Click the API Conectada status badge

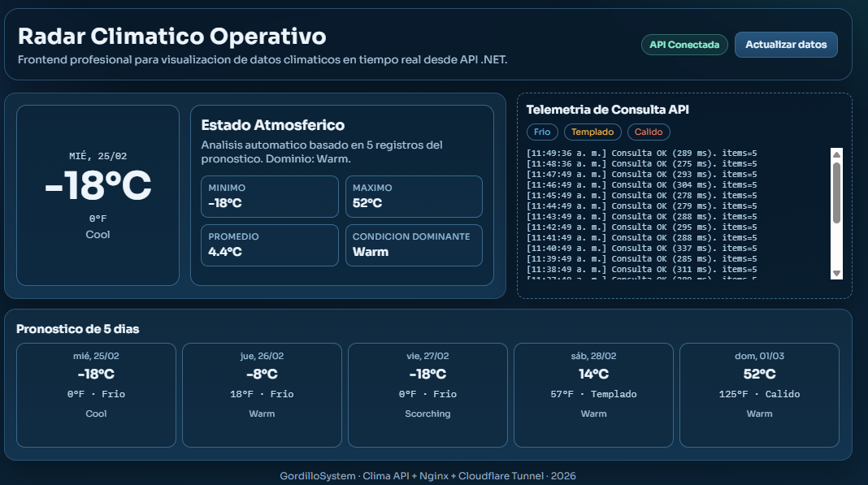[684, 45]
